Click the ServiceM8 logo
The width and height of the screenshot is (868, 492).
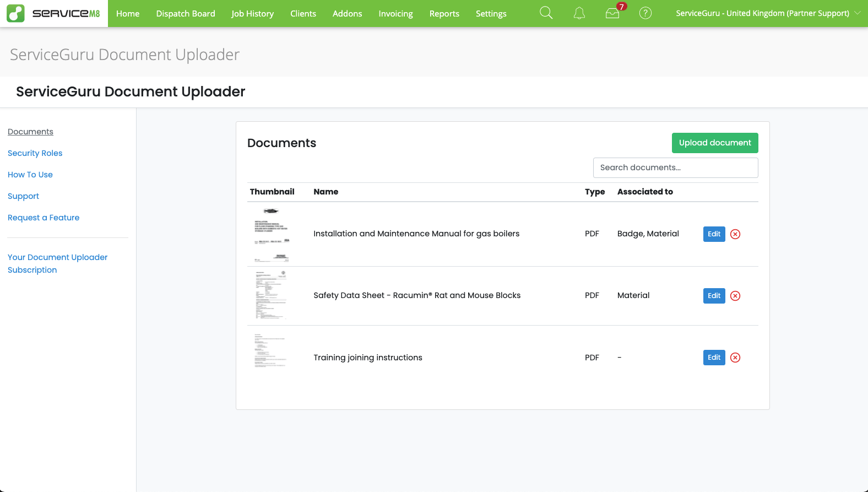pos(54,13)
